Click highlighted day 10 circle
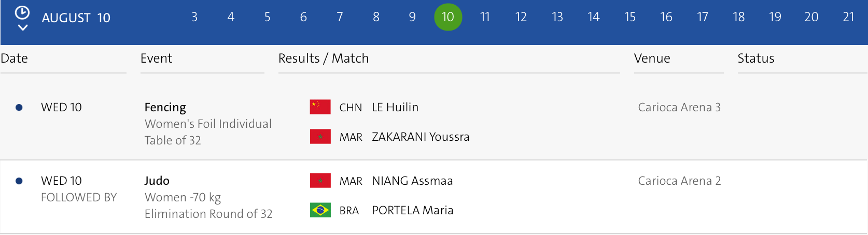The width and height of the screenshot is (868, 235). click(448, 17)
